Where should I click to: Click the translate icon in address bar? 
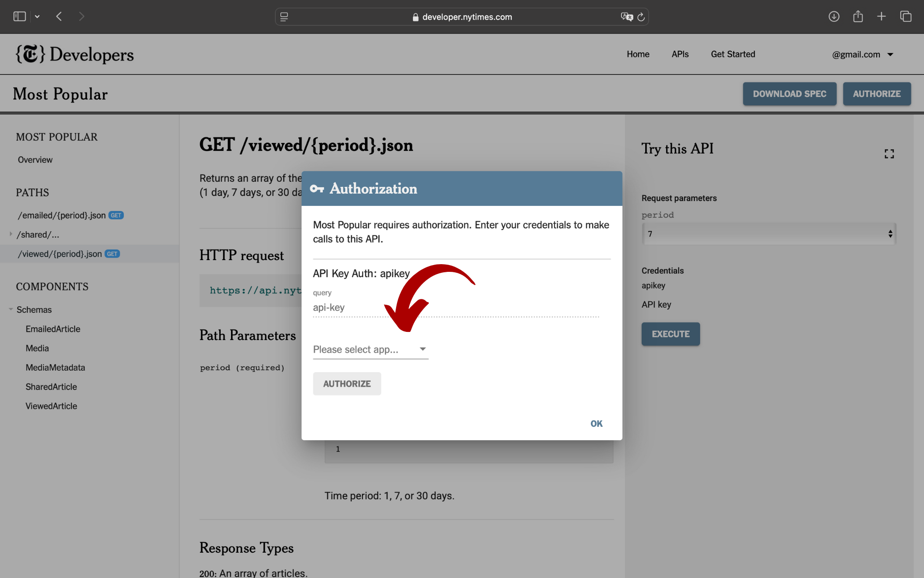point(627,17)
